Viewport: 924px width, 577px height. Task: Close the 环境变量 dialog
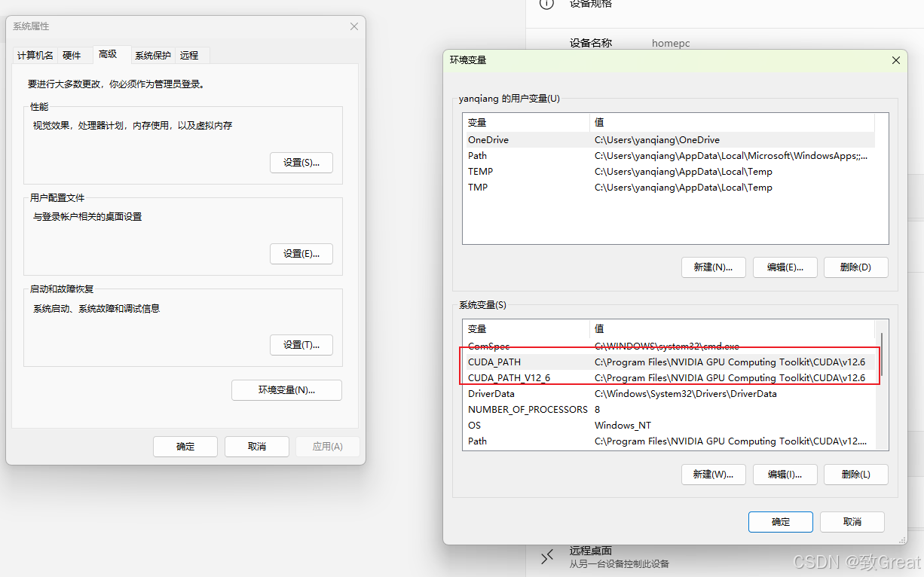pyautogui.click(x=895, y=60)
